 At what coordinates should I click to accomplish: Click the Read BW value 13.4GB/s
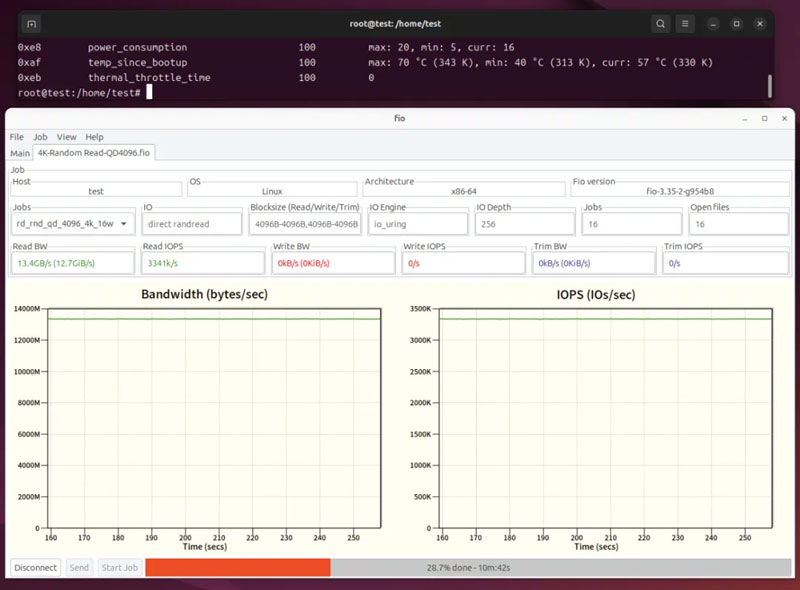[72, 263]
